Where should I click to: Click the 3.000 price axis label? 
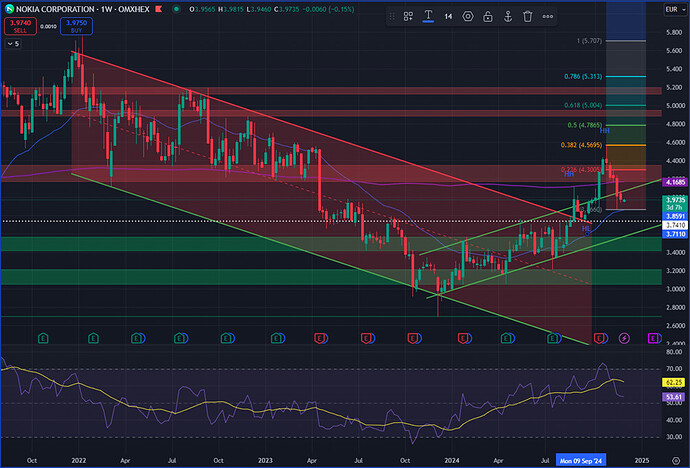(674, 289)
